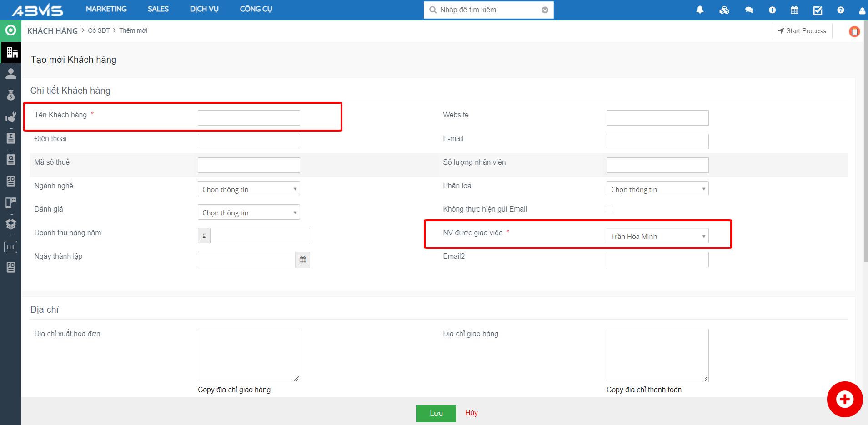
Task: Open the tasks checkmark icon in header
Action: pos(818,10)
